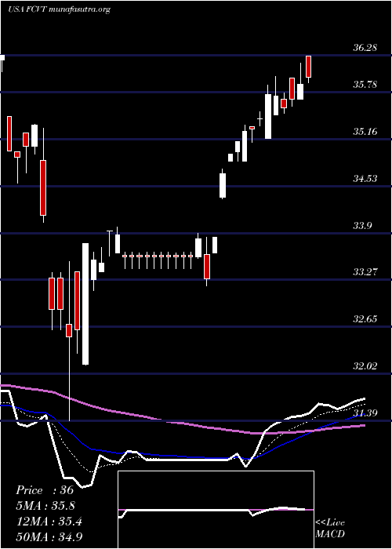Select the tall white candle rising from 32.02
The height and width of the screenshot is (549, 392).
pyautogui.click(x=85, y=304)
